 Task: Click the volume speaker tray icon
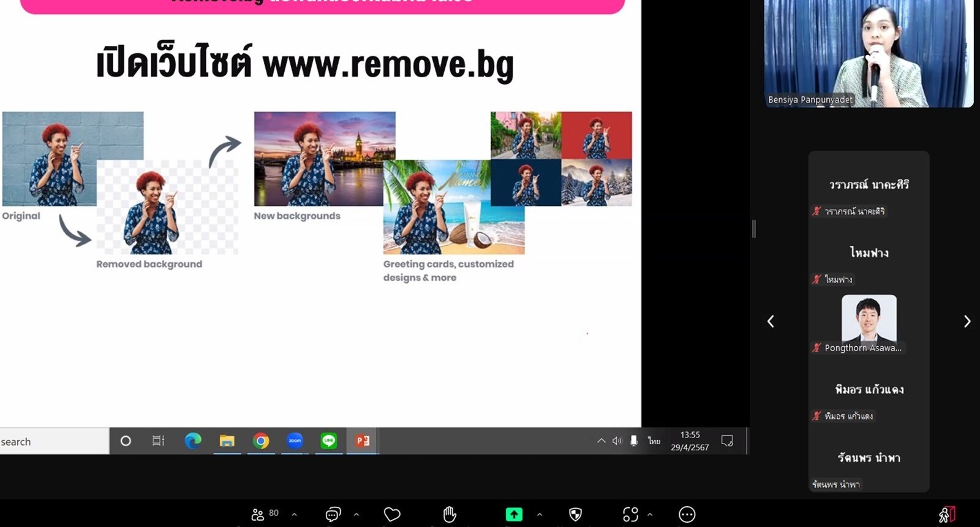pos(617,441)
